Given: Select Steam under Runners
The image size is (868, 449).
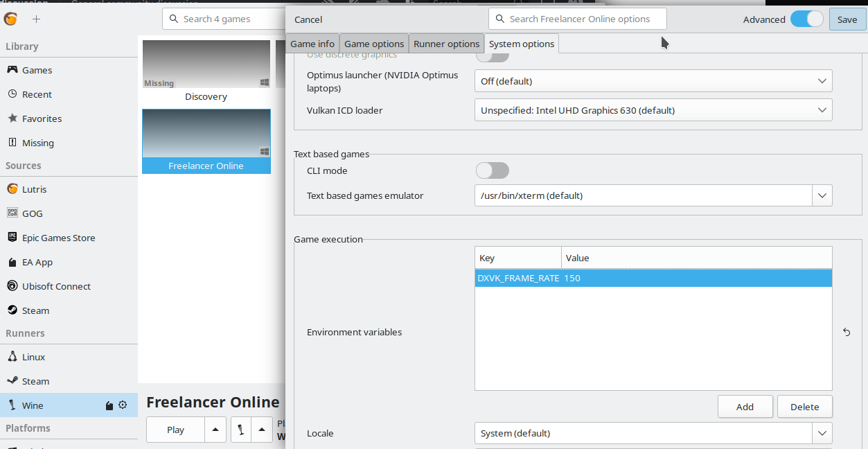Looking at the screenshot, I should (69, 381).
